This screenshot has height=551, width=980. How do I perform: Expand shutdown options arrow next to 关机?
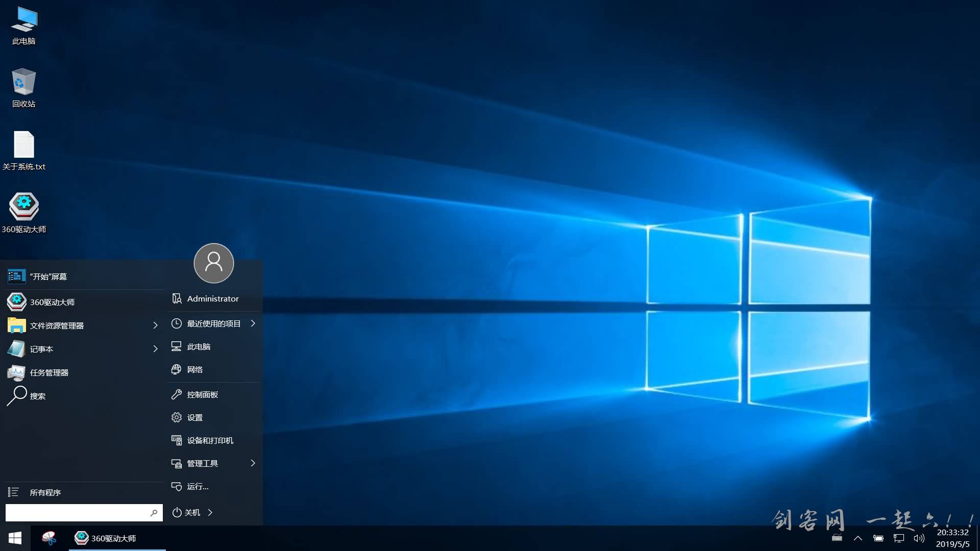point(210,512)
